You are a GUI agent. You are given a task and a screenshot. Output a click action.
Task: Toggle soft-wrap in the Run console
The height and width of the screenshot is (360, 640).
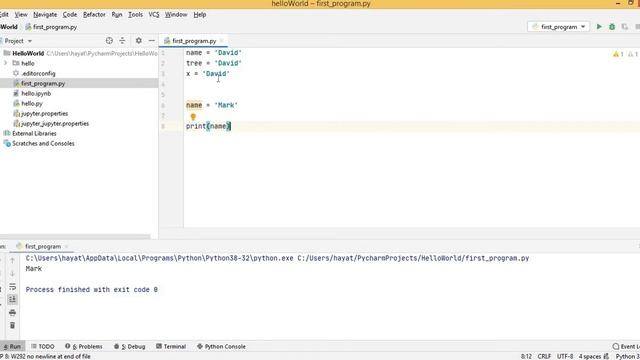(x=12, y=287)
